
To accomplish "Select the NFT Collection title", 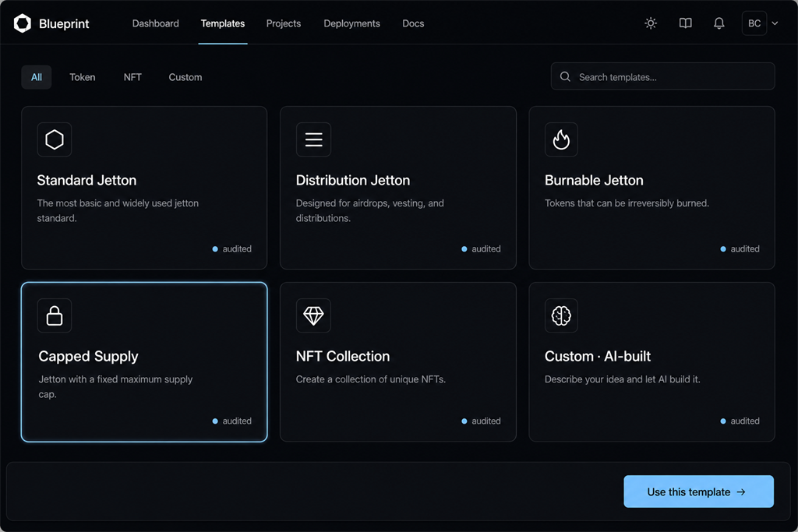I will click(343, 356).
